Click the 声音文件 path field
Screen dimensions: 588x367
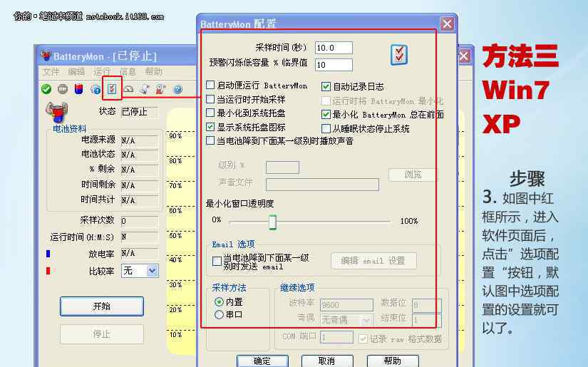pyautogui.click(x=322, y=185)
